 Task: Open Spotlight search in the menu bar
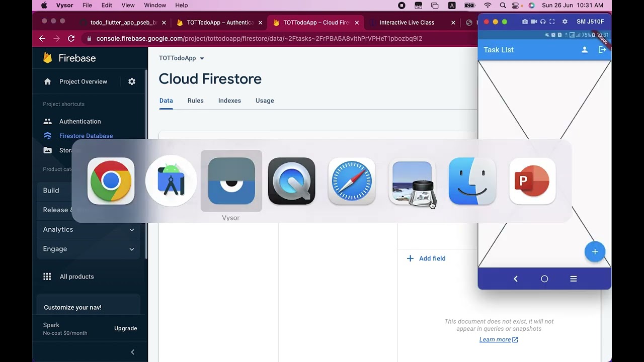coord(503,5)
